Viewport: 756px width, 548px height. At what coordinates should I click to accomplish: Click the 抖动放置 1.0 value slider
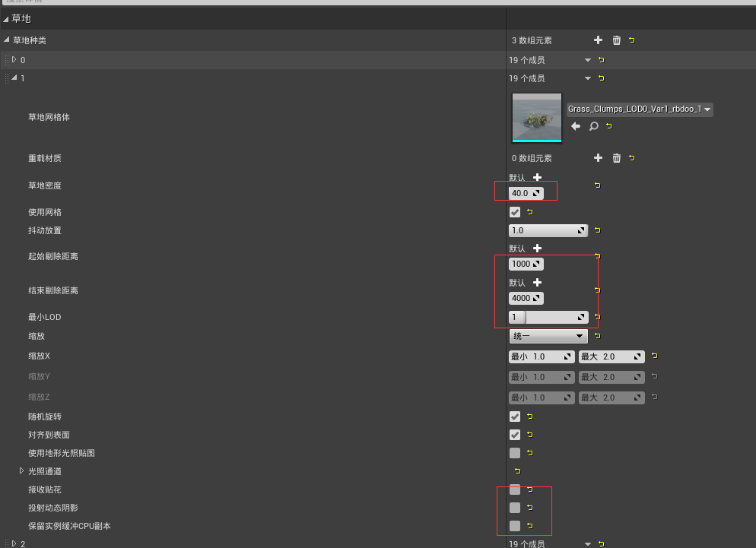[548, 230]
